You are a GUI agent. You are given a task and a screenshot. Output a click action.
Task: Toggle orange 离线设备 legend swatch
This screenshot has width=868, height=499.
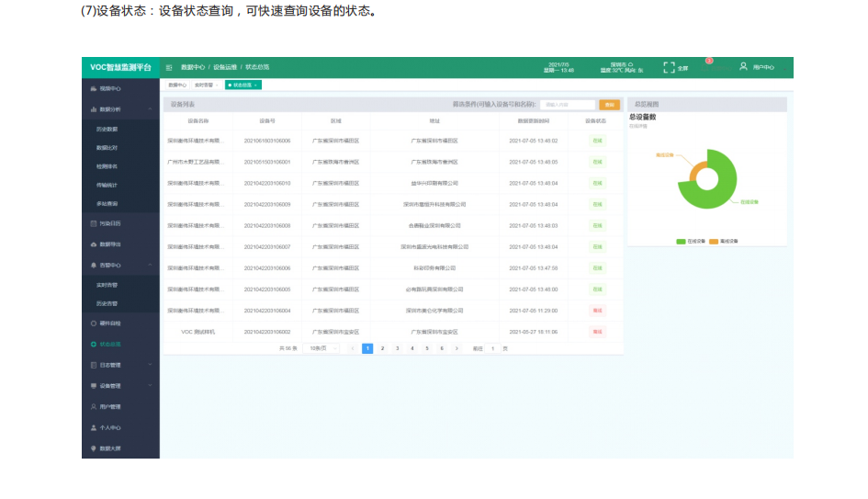click(714, 242)
